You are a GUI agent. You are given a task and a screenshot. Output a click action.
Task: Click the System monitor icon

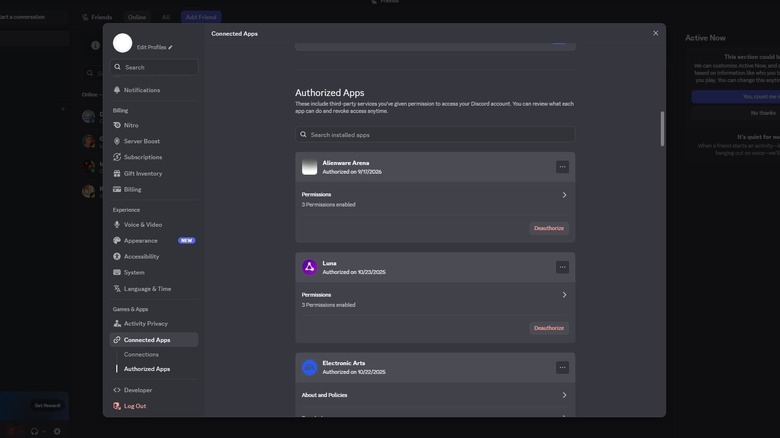pos(117,273)
